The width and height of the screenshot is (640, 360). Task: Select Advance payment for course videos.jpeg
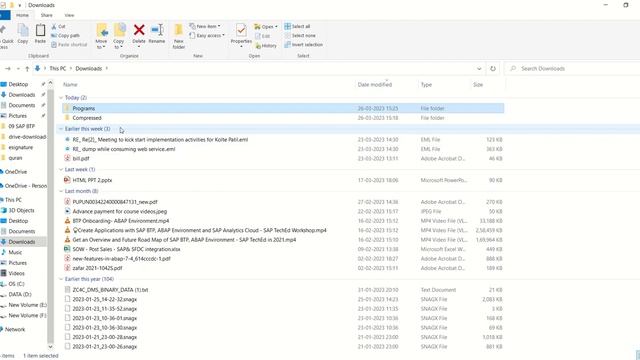point(120,211)
